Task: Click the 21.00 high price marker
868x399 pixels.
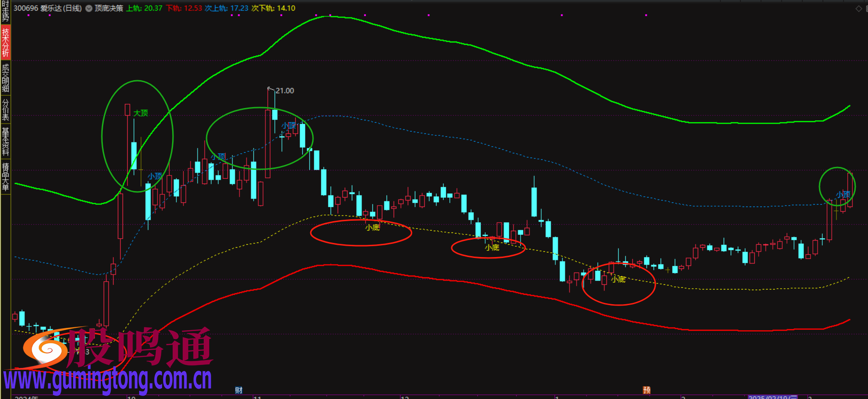Action: pyautogui.click(x=284, y=91)
